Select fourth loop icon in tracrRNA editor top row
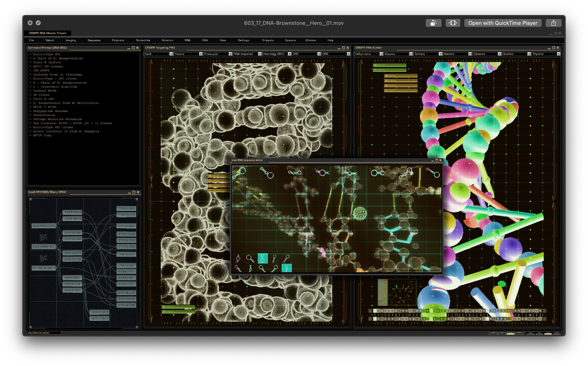The width and height of the screenshot is (588, 366). [322, 173]
